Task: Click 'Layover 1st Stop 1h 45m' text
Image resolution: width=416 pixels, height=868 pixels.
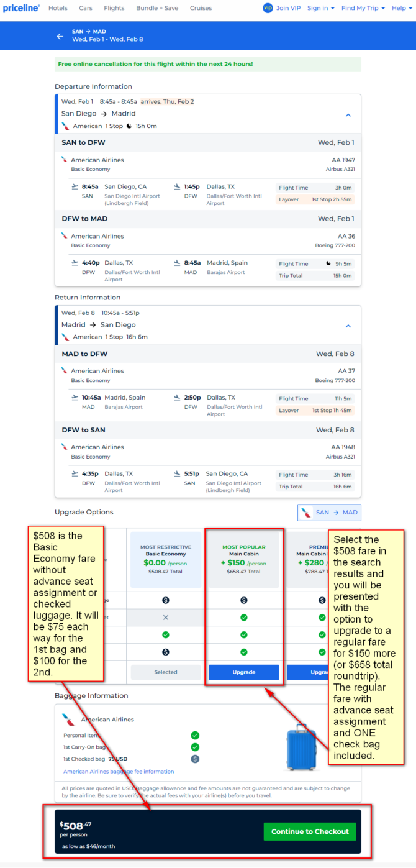Action: [315, 411]
